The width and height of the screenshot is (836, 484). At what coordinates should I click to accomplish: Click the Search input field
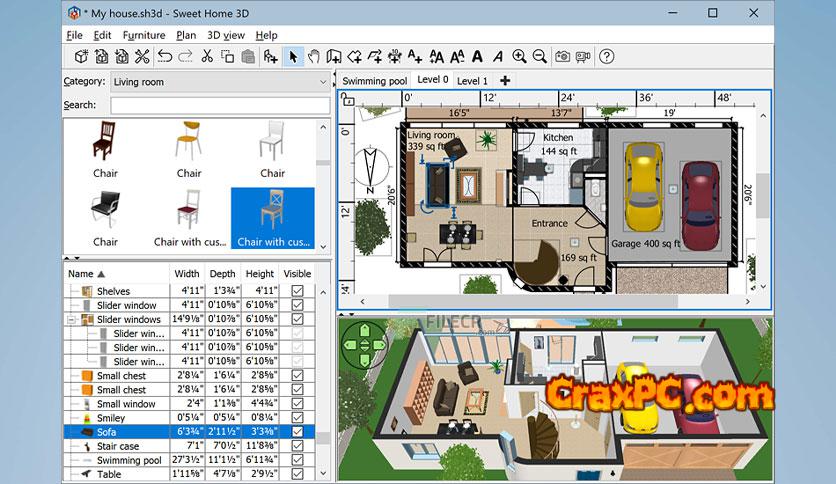pos(220,105)
